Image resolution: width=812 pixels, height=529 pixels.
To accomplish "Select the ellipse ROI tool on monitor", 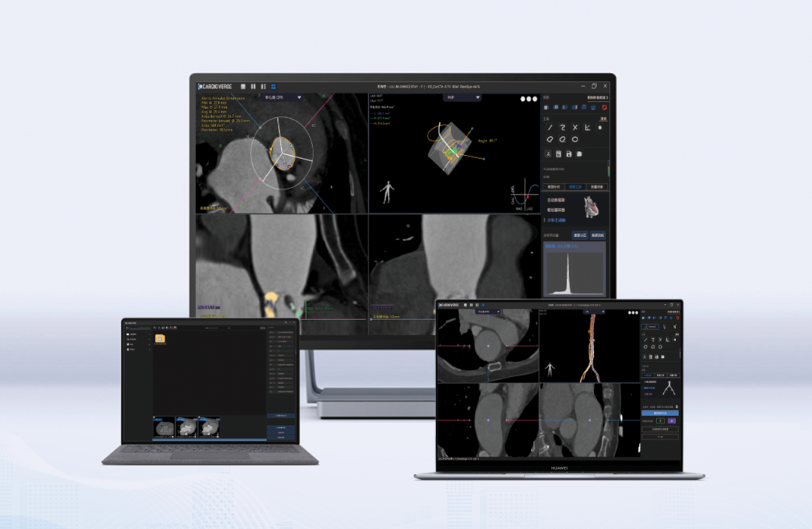I will point(575,140).
